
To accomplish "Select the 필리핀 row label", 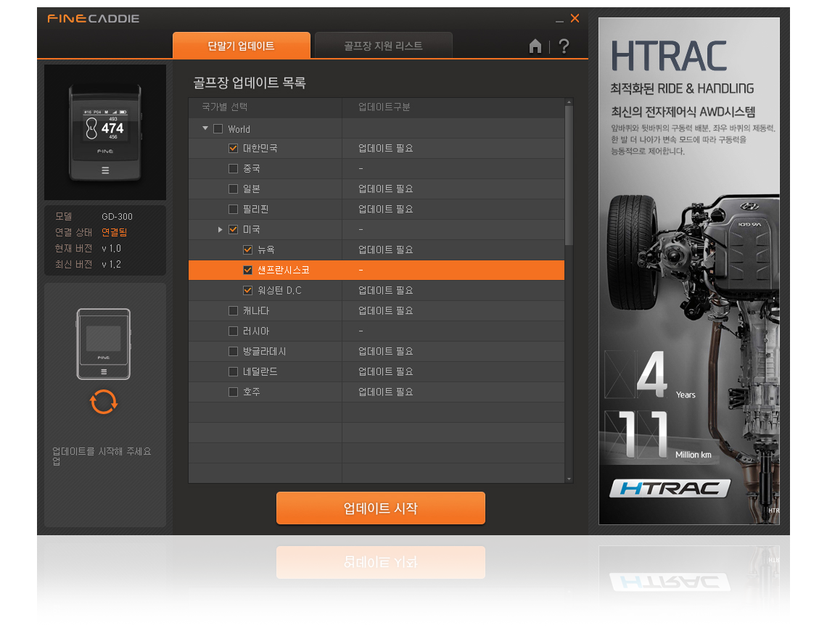I will tap(256, 210).
